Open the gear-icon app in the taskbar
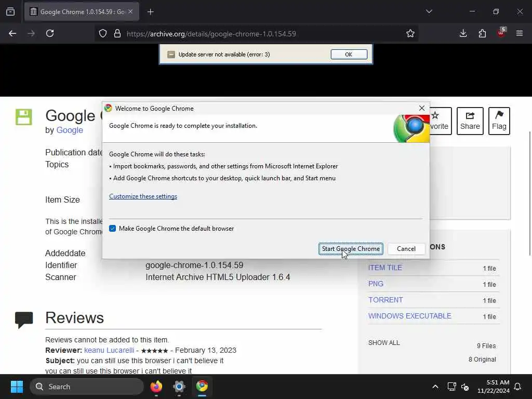 pos(179,387)
